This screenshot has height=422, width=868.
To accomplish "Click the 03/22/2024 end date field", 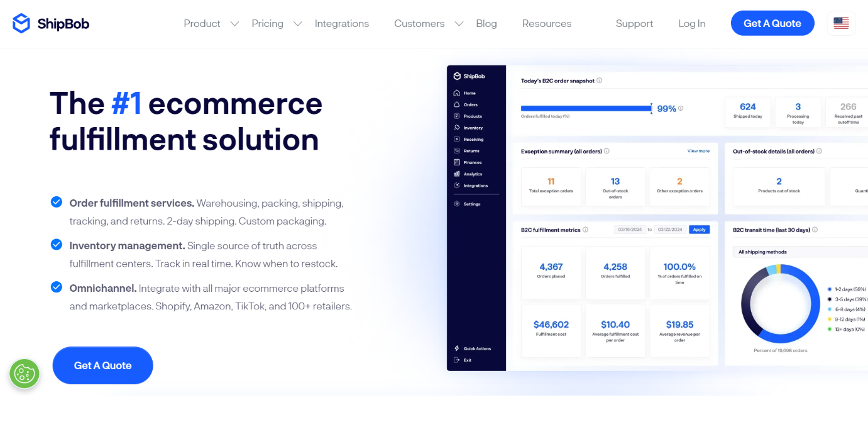I will click(x=670, y=230).
